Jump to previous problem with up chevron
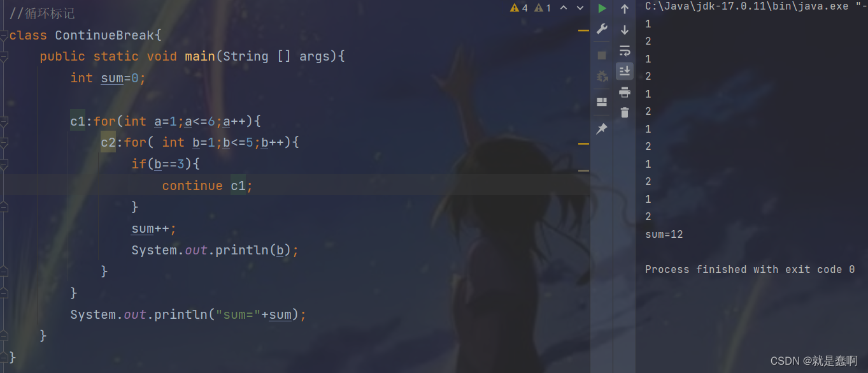868x373 pixels. pyautogui.click(x=562, y=8)
